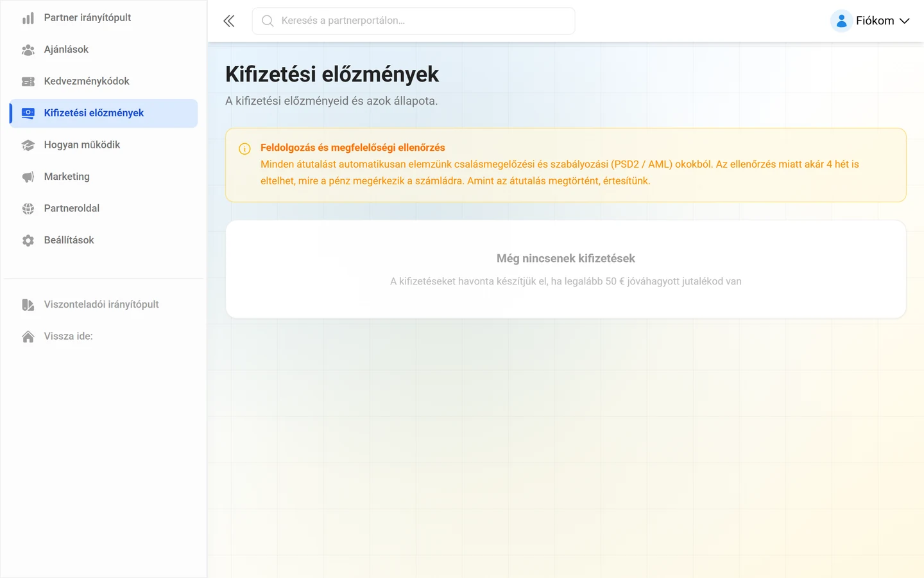Open the Kedvezménykódok section

click(103, 81)
